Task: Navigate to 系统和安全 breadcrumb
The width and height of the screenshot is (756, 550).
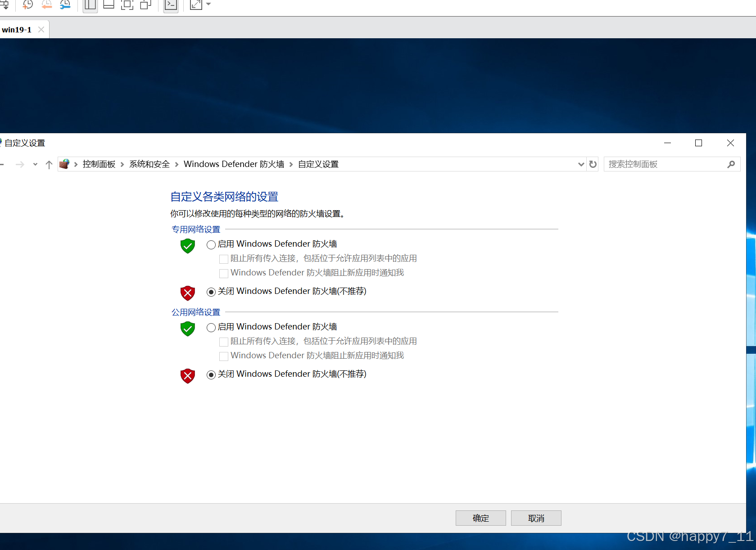Action: (149, 164)
